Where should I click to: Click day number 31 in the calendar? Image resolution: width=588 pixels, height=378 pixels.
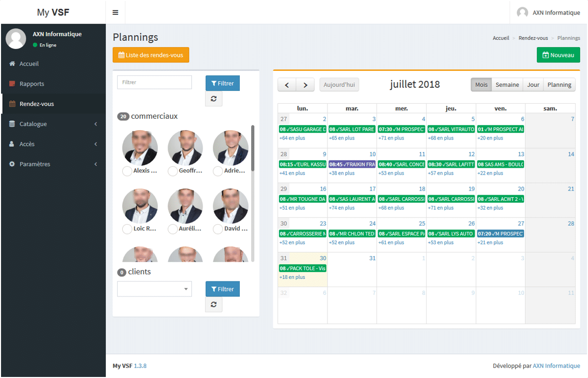372,258
